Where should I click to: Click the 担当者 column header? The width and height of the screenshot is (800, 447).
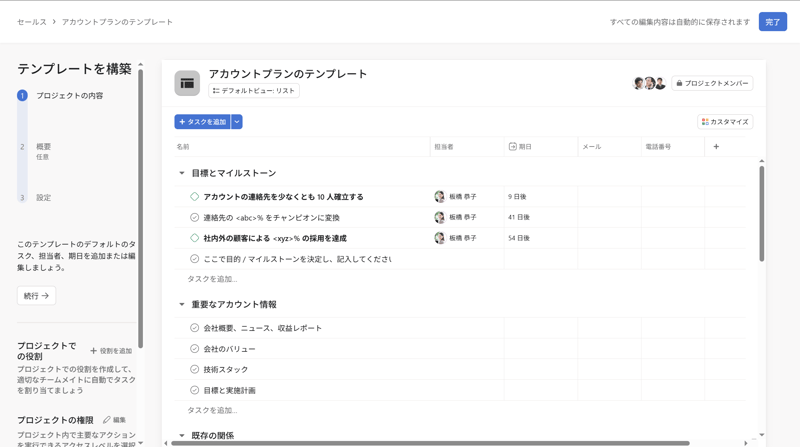pos(443,146)
